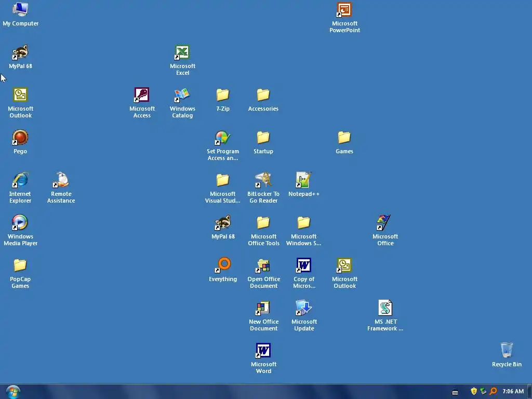The image size is (532, 399).
Task: Launch the Everything search desktop shortcut
Action: [223, 270]
